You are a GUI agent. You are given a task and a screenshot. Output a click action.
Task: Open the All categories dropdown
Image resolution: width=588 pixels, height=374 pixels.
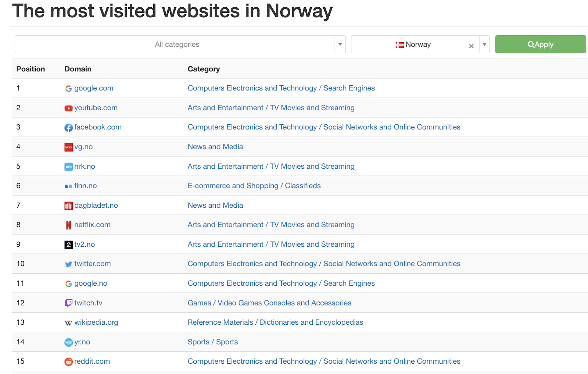pos(340,44)
